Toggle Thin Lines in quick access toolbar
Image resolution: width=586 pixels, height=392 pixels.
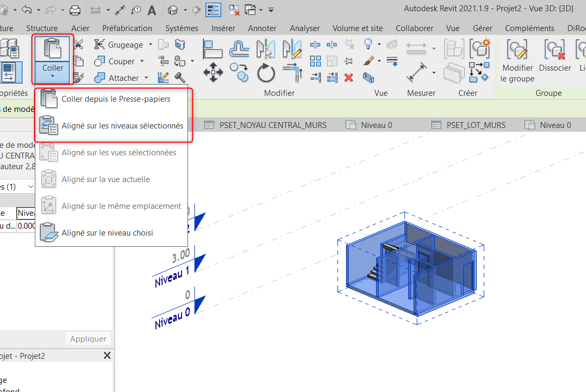pos(213,10)
